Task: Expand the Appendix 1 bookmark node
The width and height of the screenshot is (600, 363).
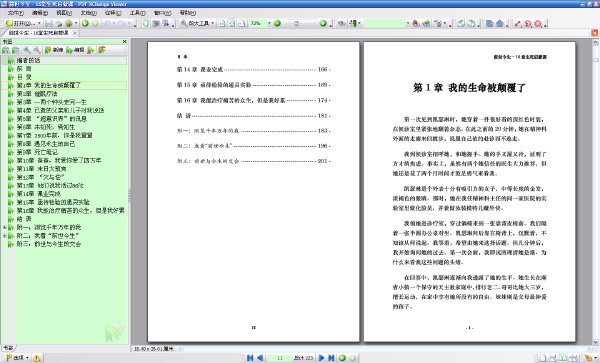Action: point(5,227)
